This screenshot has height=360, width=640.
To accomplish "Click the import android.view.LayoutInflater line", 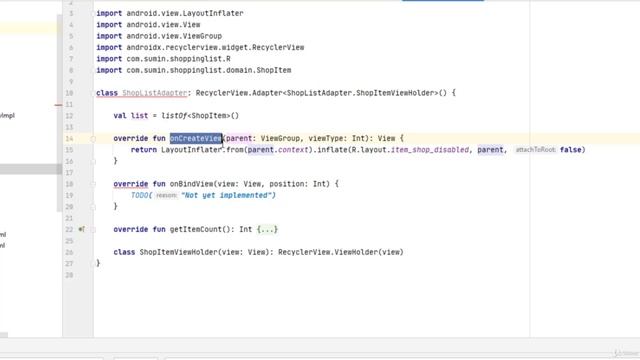I will click(x=170, y=13).
